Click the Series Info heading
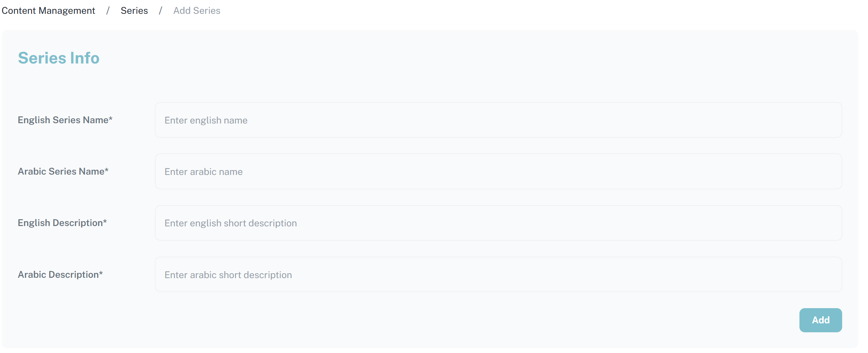 (59, 58)
